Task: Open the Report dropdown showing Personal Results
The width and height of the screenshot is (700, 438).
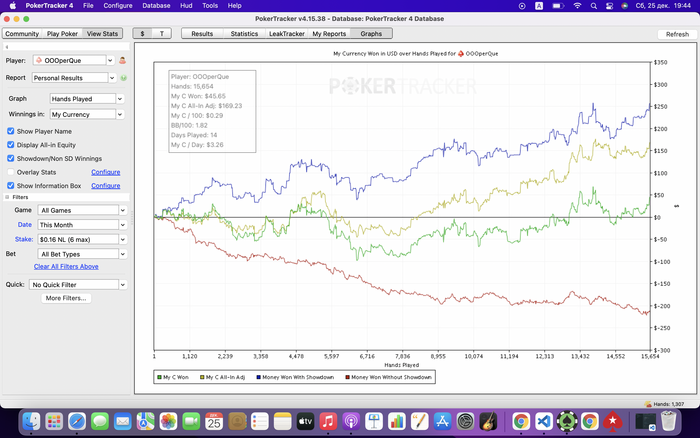Action: (x=74, y=78)
